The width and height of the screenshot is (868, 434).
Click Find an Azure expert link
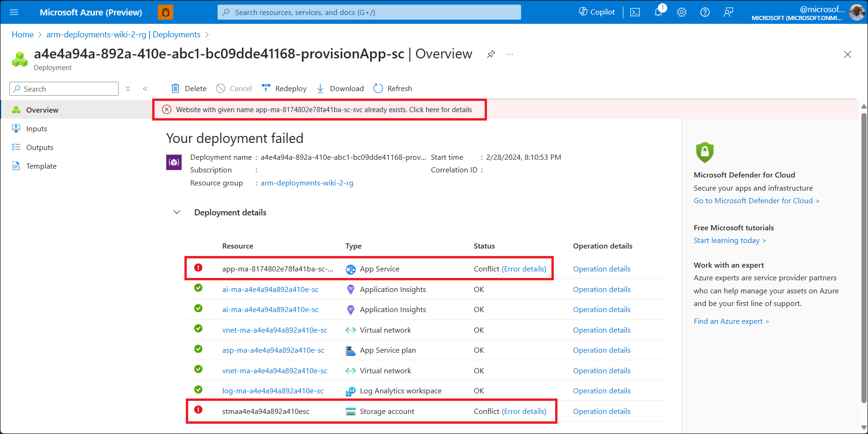tap(732, 321)
